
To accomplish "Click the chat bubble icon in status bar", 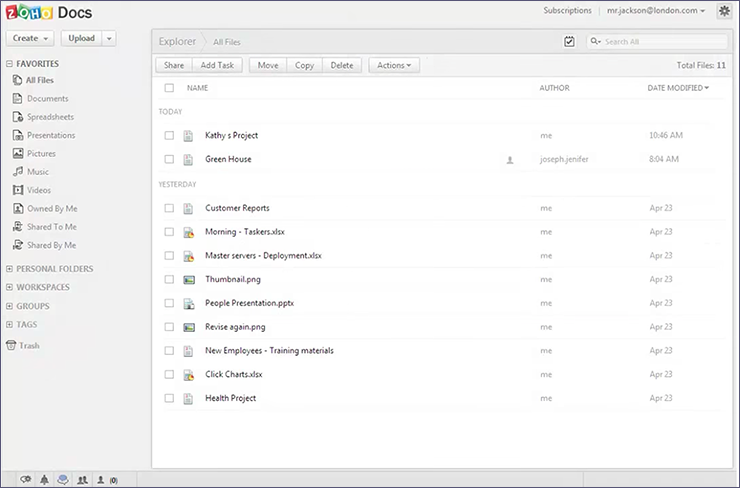I will [x=26, y=480].
